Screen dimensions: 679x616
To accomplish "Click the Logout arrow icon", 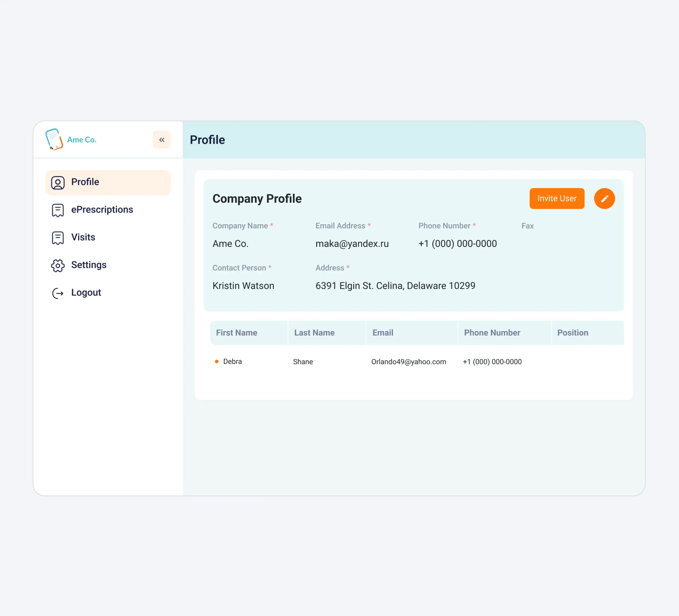I will pyautogui.click(x=58, y=293).
